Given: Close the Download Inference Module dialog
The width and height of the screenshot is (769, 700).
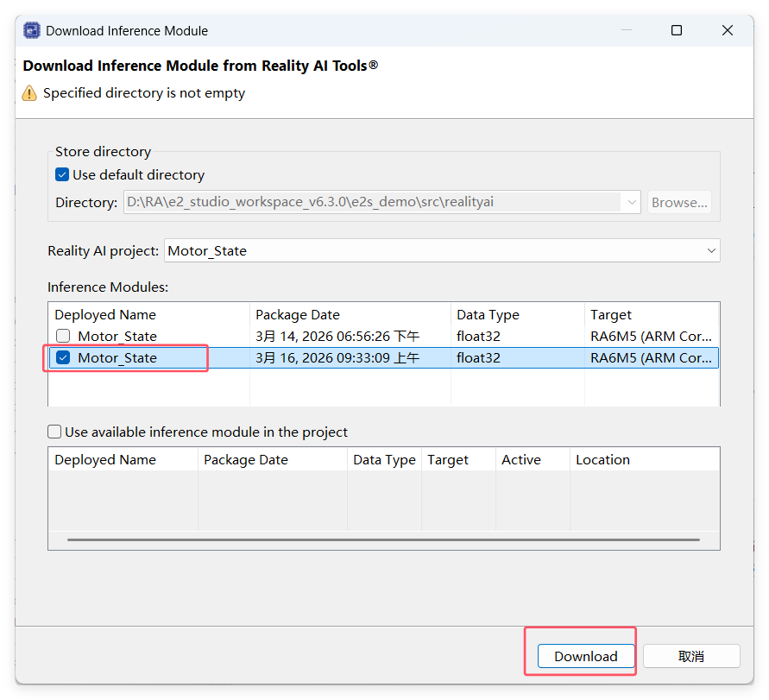Looking at the screenshot, I should tap(728, 30).
